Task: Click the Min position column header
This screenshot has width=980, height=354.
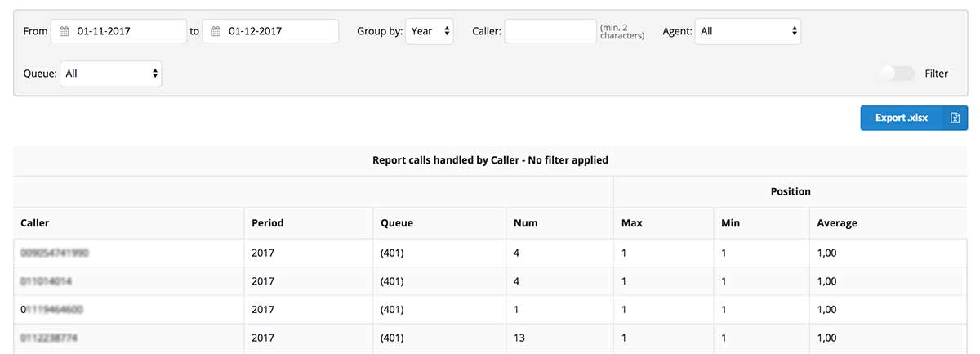Action: [729, 222]
